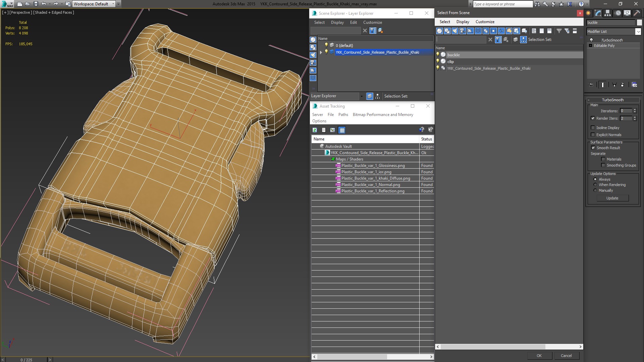Enable Isoline Display checkbox
Image resolution: width=644 pixels, height=362 pixels.
pyautogui.click(x=593, y=128)
